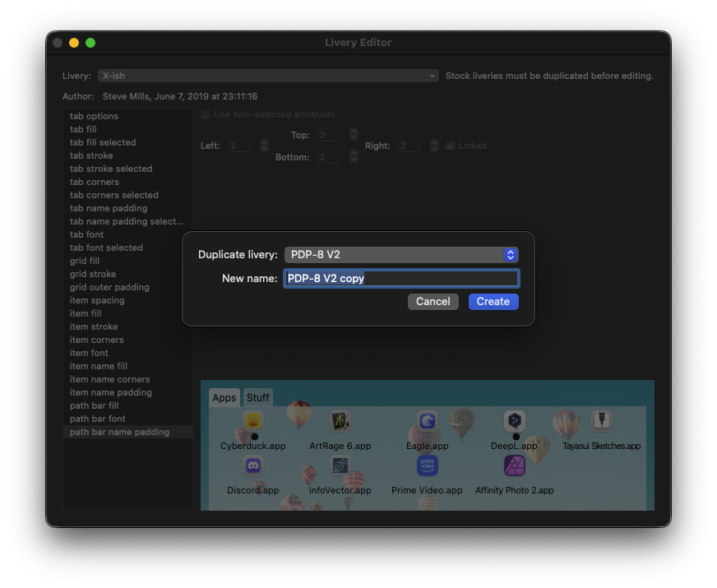Click the New name text field
Image resolution: width=717 pixels, height=588 pixels.
pyautogui.click(x=401, y=279)
